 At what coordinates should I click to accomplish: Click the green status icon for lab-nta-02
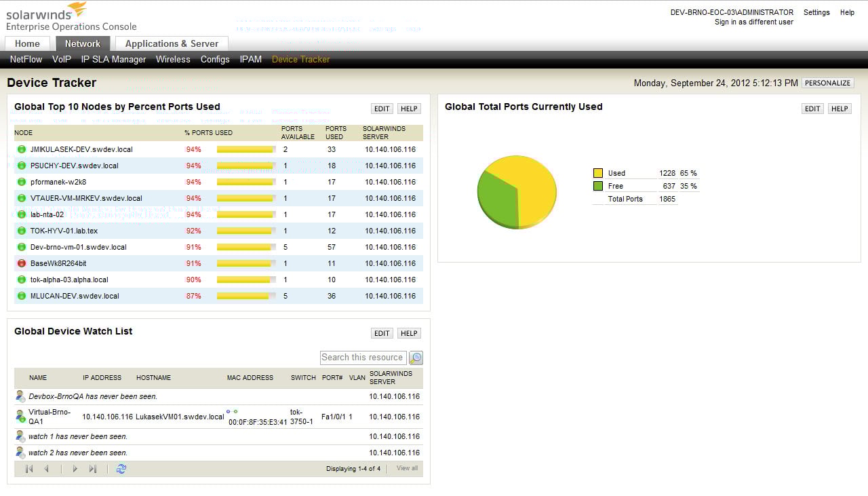22,214
